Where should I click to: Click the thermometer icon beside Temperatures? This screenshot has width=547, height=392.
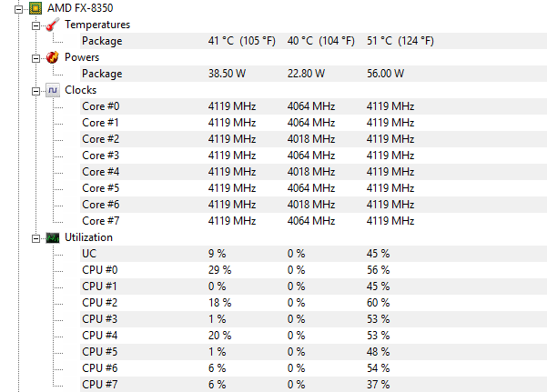click(x=53, y=25)
